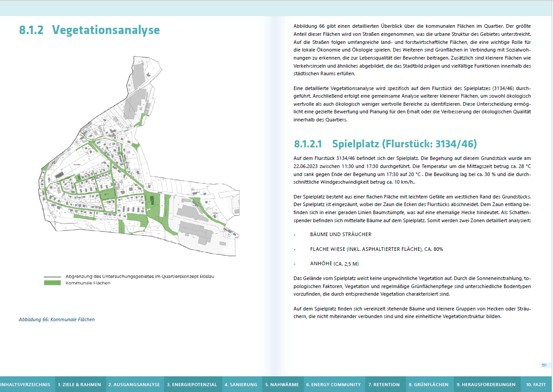
Task: Click the page number 151
Action: pos(544,365)
